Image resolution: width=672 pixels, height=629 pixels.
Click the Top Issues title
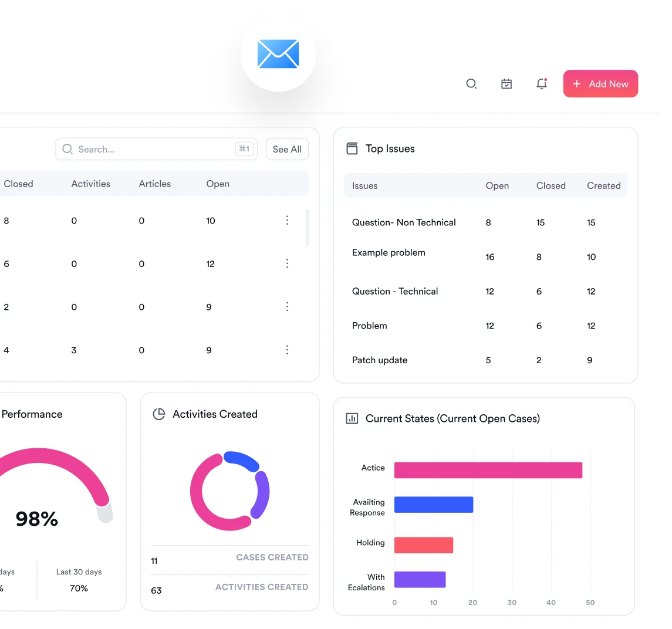click(x=390, y=148)
